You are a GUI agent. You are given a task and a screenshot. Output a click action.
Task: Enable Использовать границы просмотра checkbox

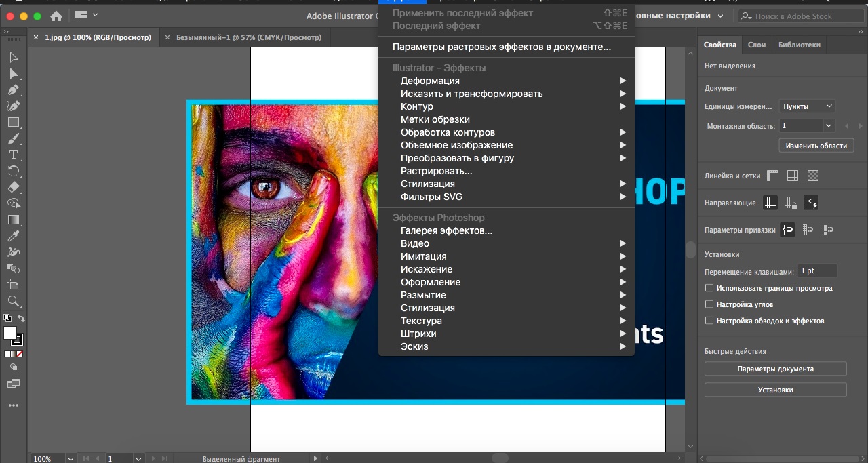tap(709, 288)
